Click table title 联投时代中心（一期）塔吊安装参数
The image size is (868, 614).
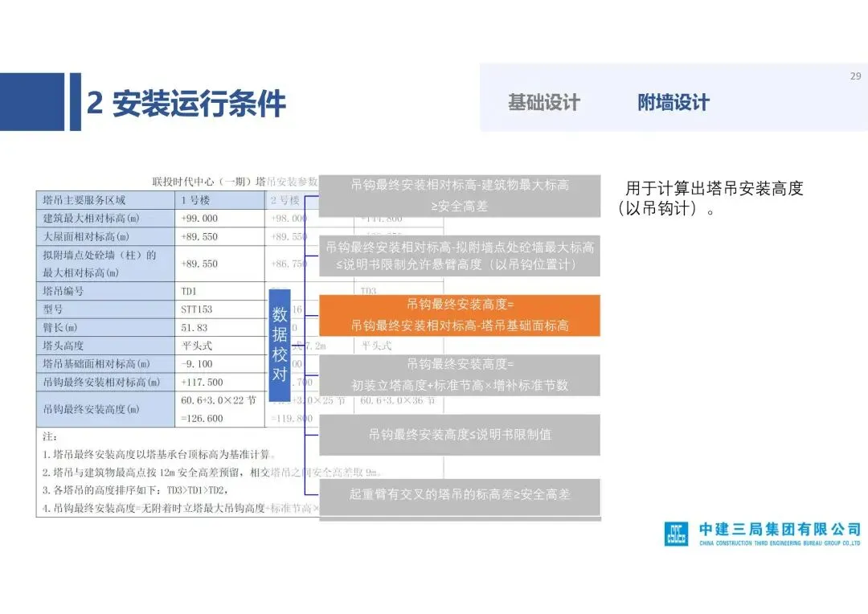point(235,182)
